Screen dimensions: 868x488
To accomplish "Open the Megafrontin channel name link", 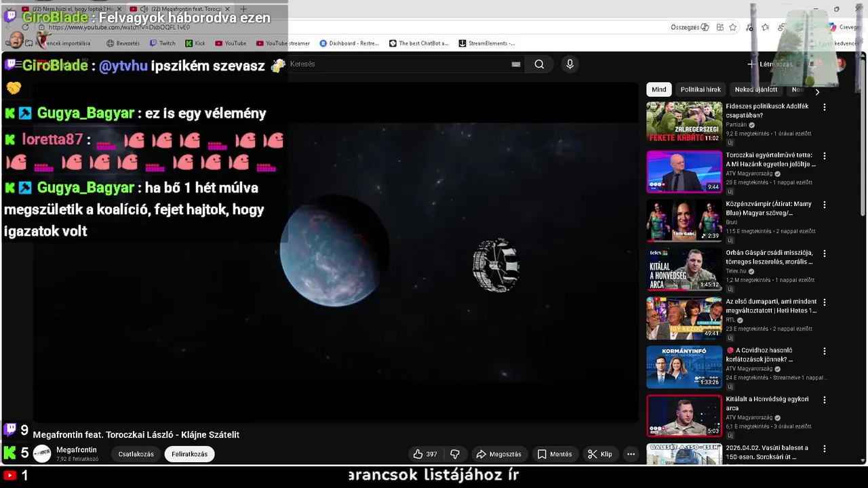I will tap(77, 450).
